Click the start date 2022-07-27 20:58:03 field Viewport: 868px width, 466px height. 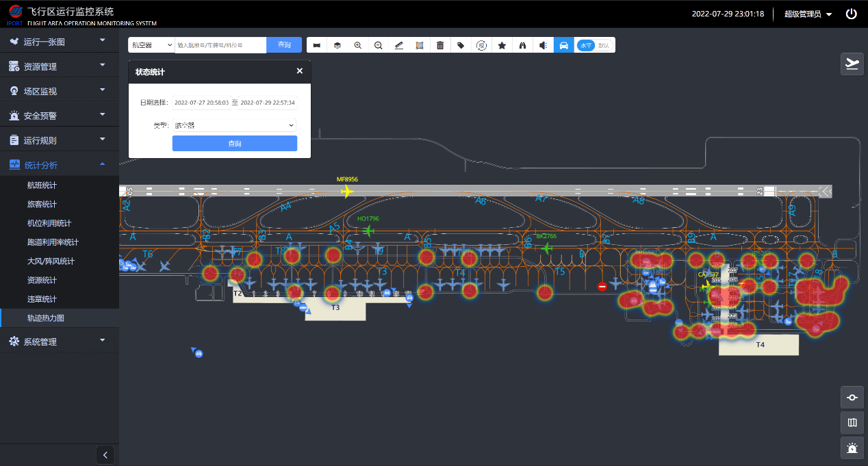point(201,103)
